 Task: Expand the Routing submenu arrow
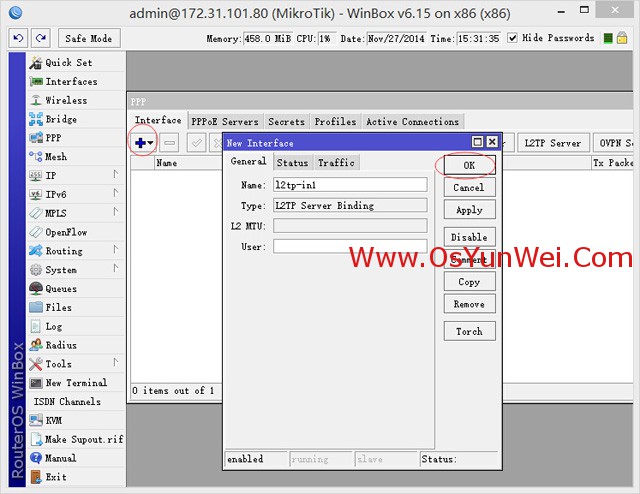[116, 249]
